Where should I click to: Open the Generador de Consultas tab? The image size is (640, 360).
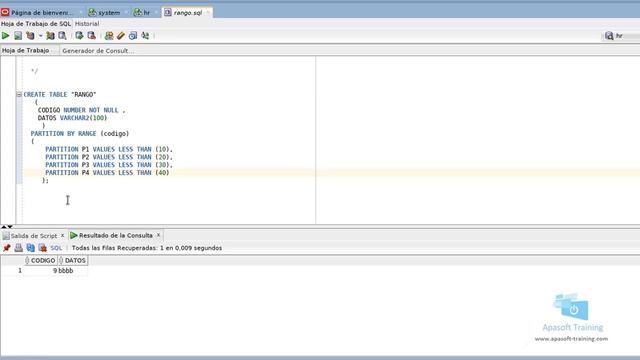(98, 51)
